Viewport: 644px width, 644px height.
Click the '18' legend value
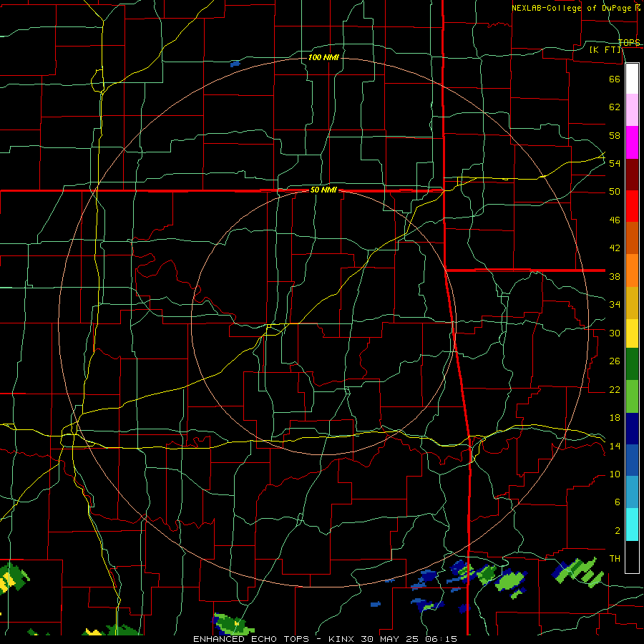[615, 418]
